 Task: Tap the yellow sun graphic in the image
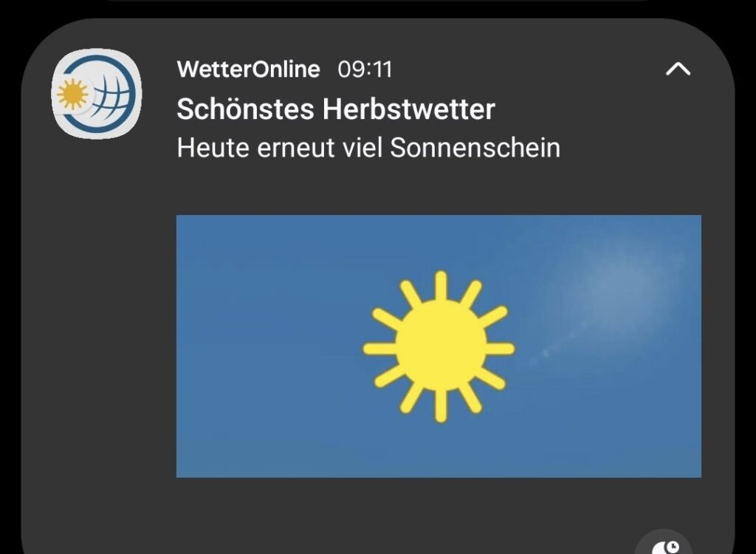click(x=439, y=347)
